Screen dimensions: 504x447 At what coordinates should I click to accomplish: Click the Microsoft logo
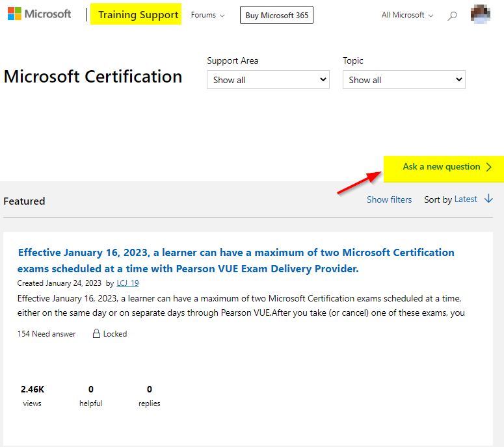click(x=39, y=14)
